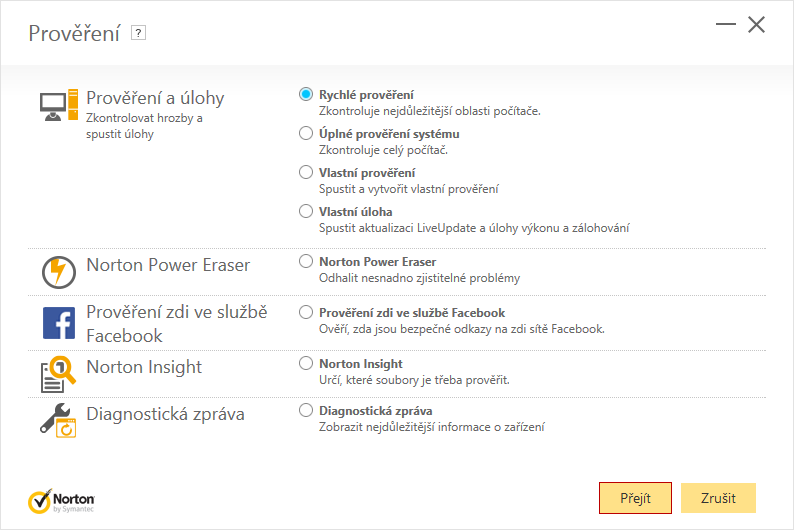The image size is (794, 530).
Task: Pick the Norton Insight radio button
Action: 306,363
